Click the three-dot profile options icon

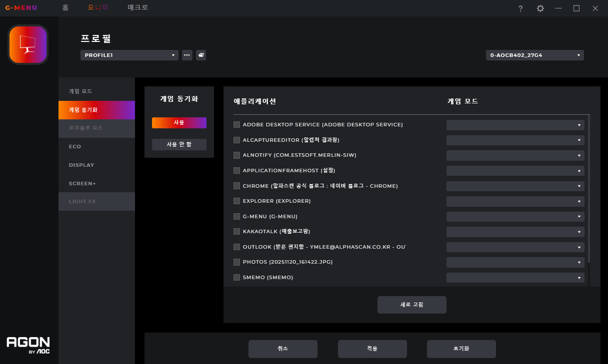pos(187,55)
